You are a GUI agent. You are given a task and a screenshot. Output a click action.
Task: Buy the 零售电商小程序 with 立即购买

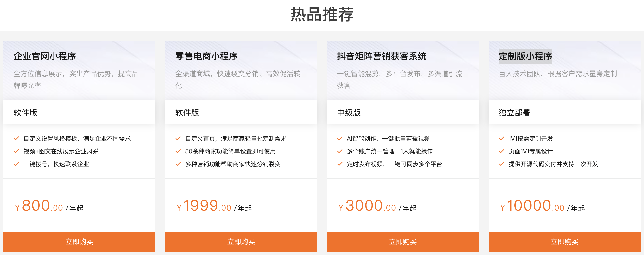[x=241, y=242]
